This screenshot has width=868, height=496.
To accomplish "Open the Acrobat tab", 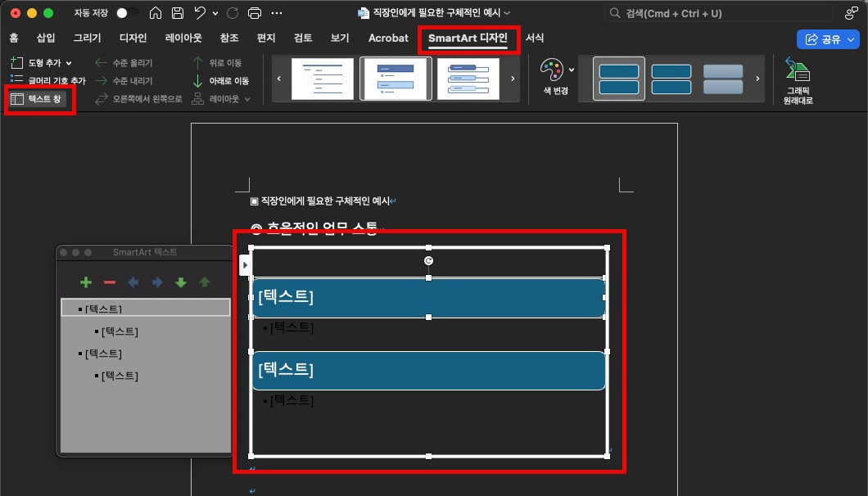I will click(389, 38).
